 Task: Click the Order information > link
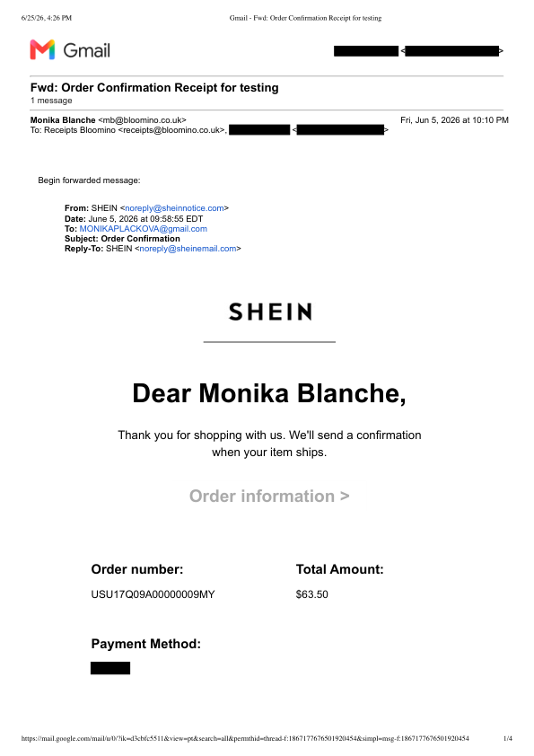269,497
